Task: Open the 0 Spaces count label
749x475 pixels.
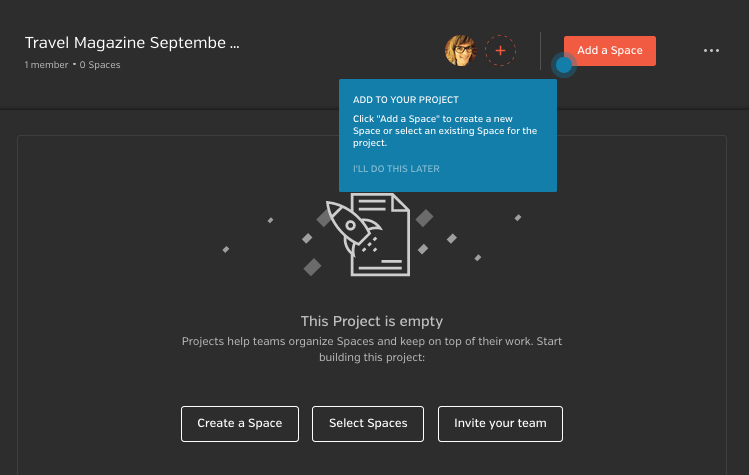Action: (100, 65)
